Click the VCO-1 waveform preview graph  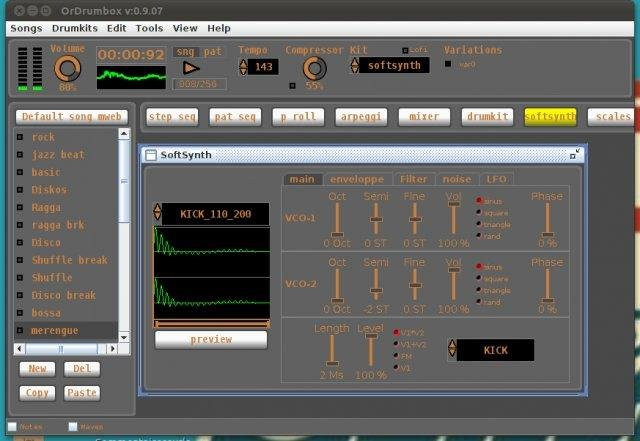coord(211,251)
